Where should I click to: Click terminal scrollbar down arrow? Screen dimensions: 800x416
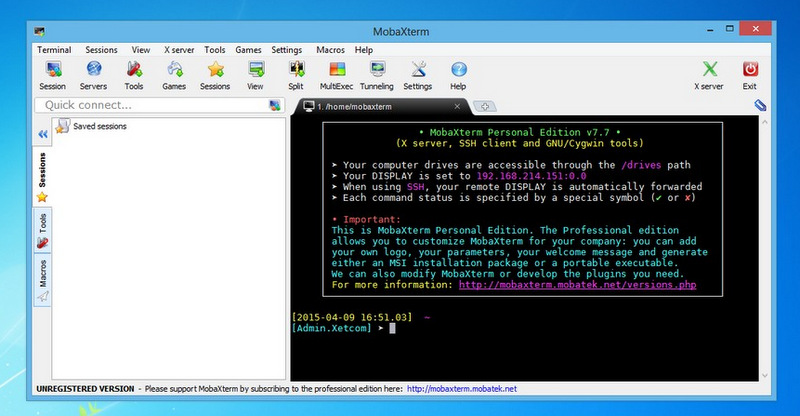(x=764, y=376)
